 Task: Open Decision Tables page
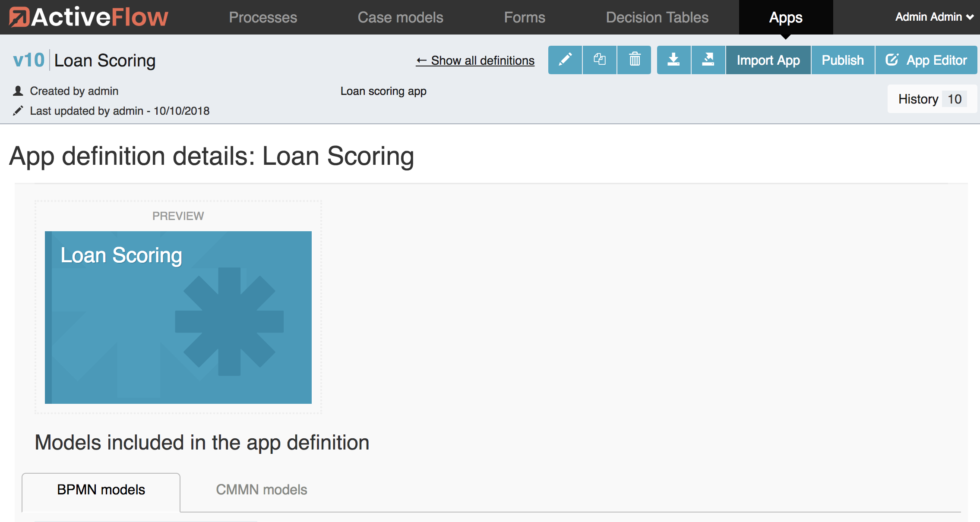(x=657, y=17)
